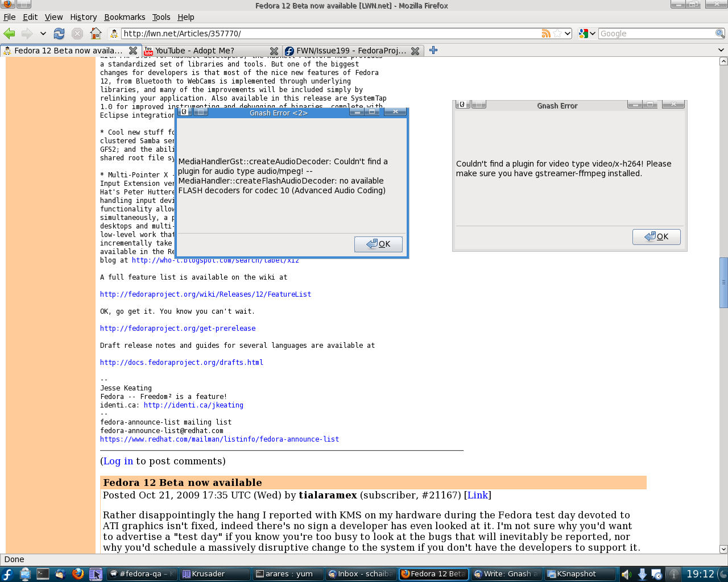
Task: Click the comment's [Link] permalink
Action: coord(478,495)
